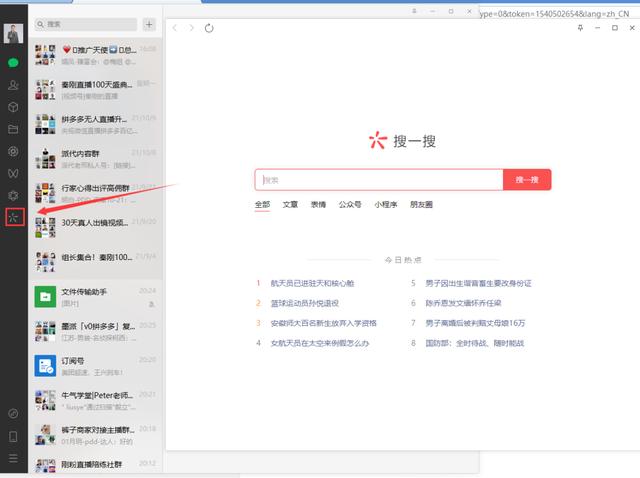This screenshot has width=640, height=478.
Task: Open the Search (搜一搜) sidebar icon
Action: point(15,217)
